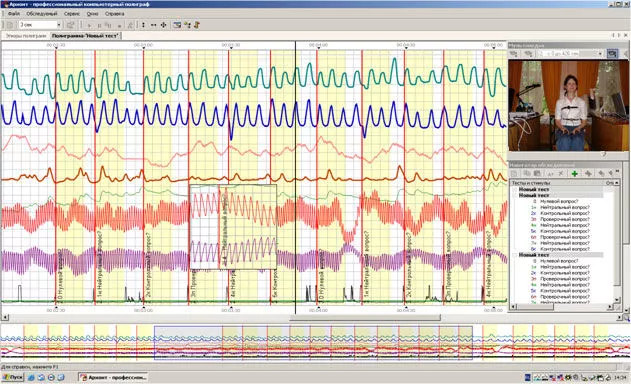Click the examinee video preview
This screenshot has height=384, width=631.
pyautogui.click(x=568, y=105)
